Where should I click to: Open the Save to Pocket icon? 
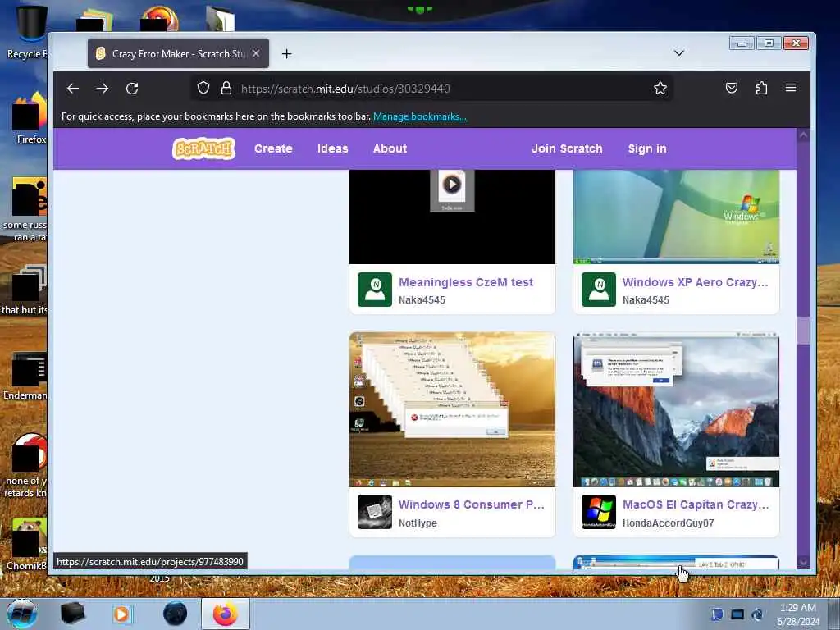click(x=731, y=88)
